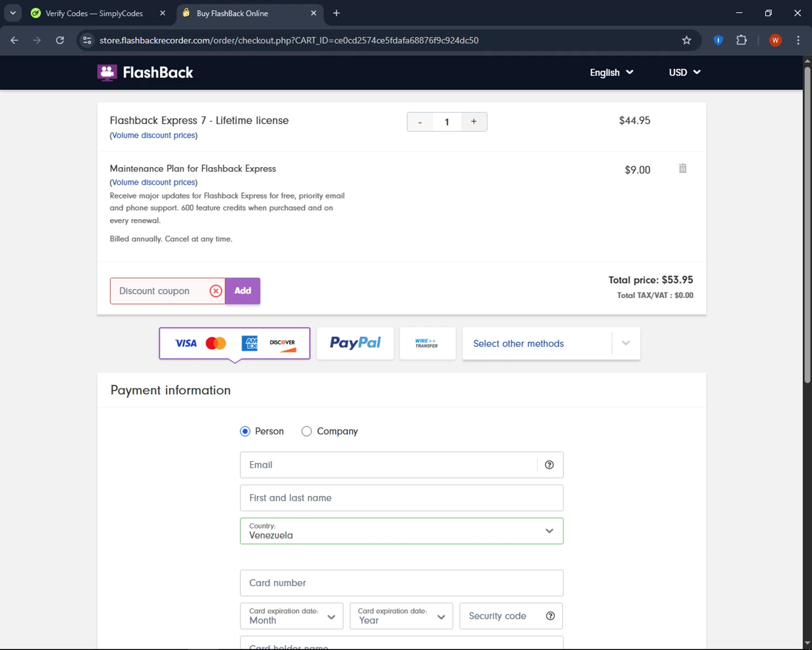The image size is (812, 650).
Task: Choose PayPal payment method
Action: [x=355, y=343]
